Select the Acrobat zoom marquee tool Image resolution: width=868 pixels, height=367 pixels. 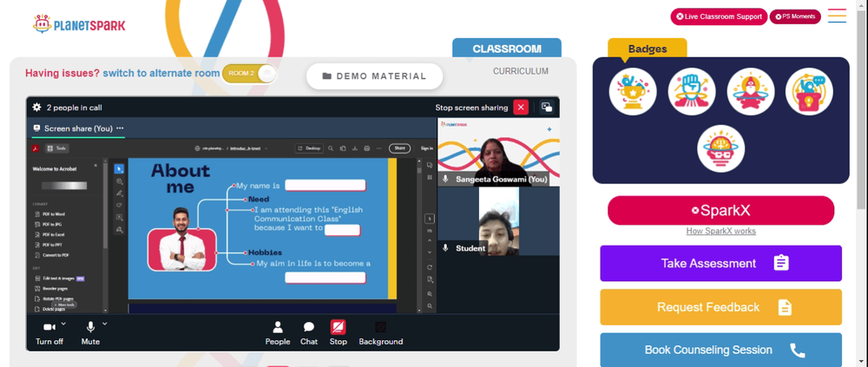(119, 181)
